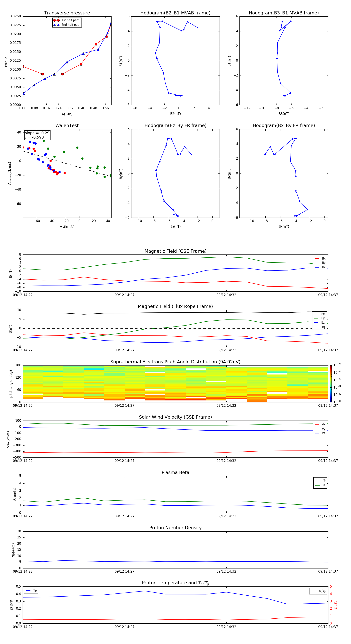Click the dashed fit line in WalenTest

(67, 164)
